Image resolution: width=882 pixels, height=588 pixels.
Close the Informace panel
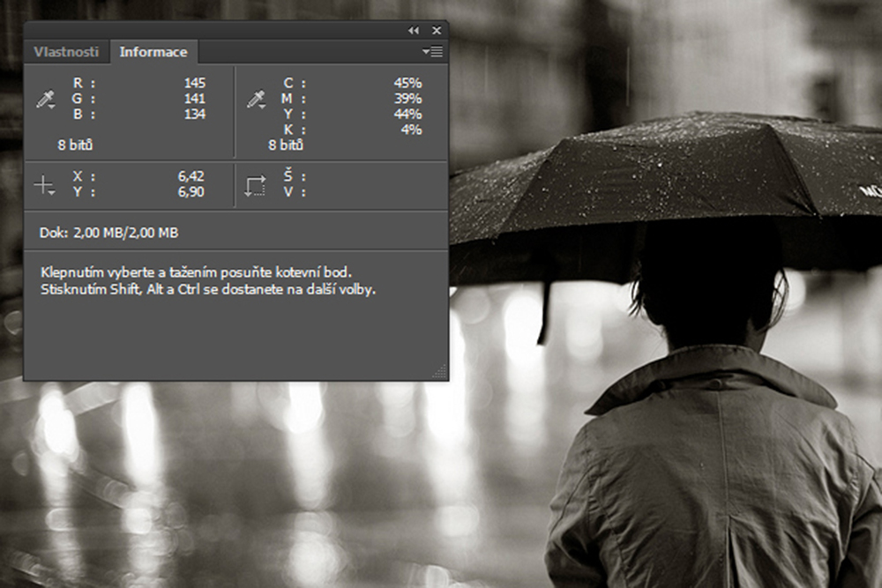(x=436, y=30)
